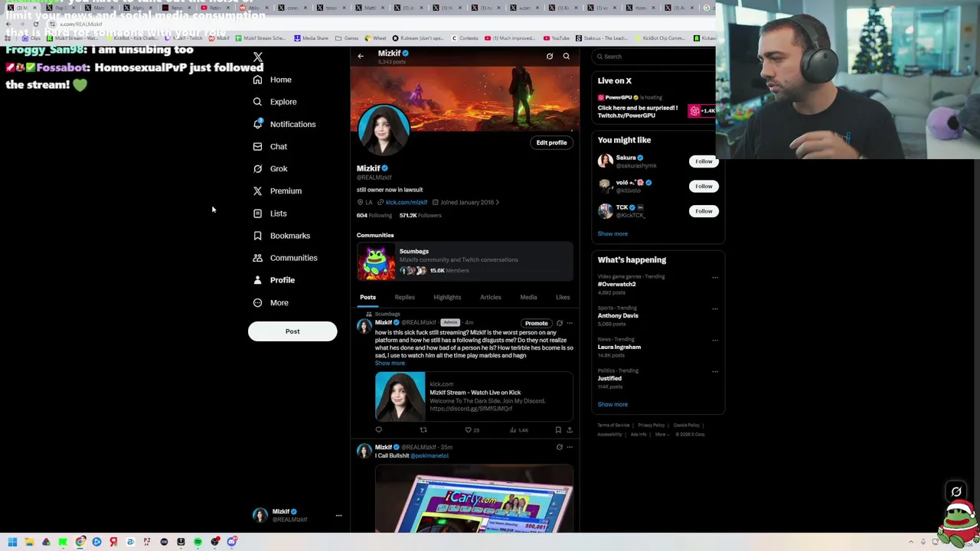Open Chat from the sidebar

[x=270, y=146]
